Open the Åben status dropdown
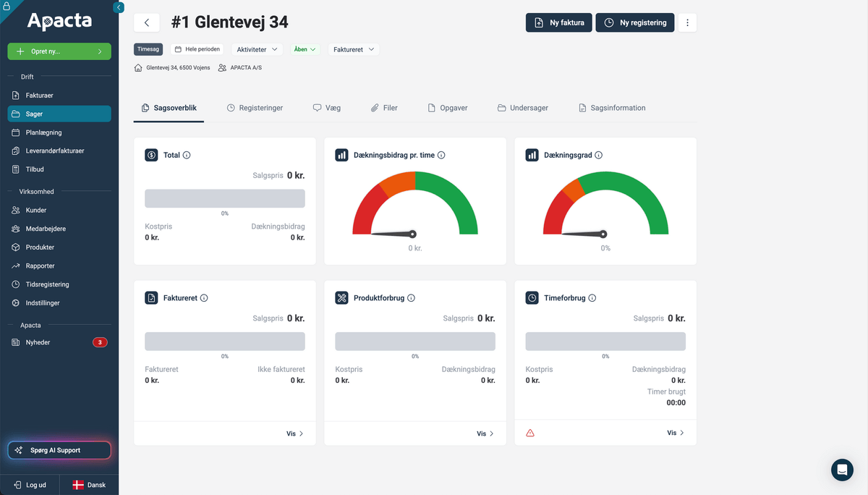 (305, 49)
